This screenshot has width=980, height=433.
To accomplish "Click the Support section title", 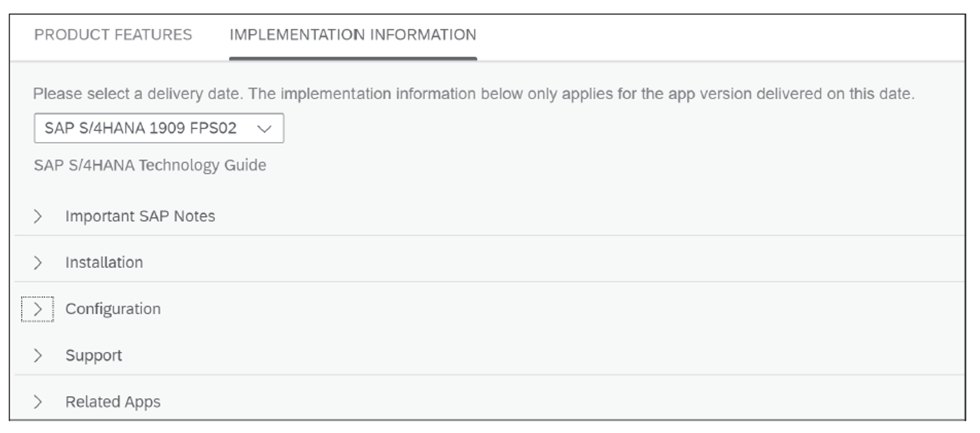I will [x=94, y=355].
